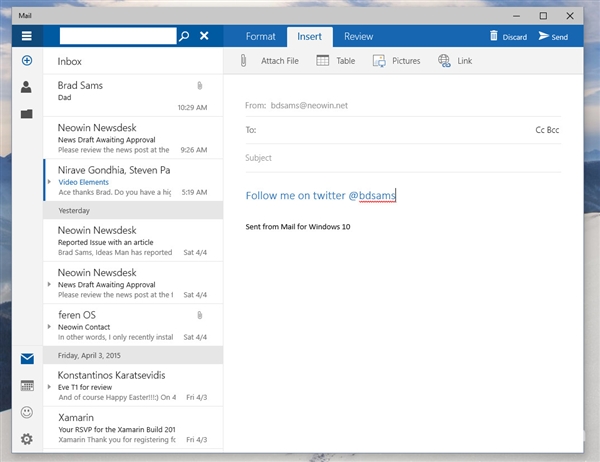This screenshot has height=462, width=600.
Task: Open the settings gear icon
Action: coord(26,438)
